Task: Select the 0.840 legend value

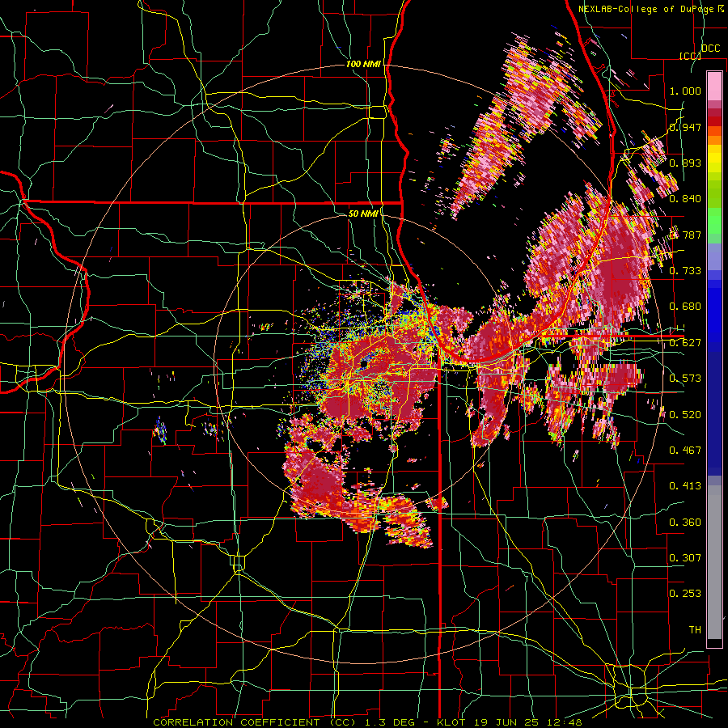Action: point(685,199)
